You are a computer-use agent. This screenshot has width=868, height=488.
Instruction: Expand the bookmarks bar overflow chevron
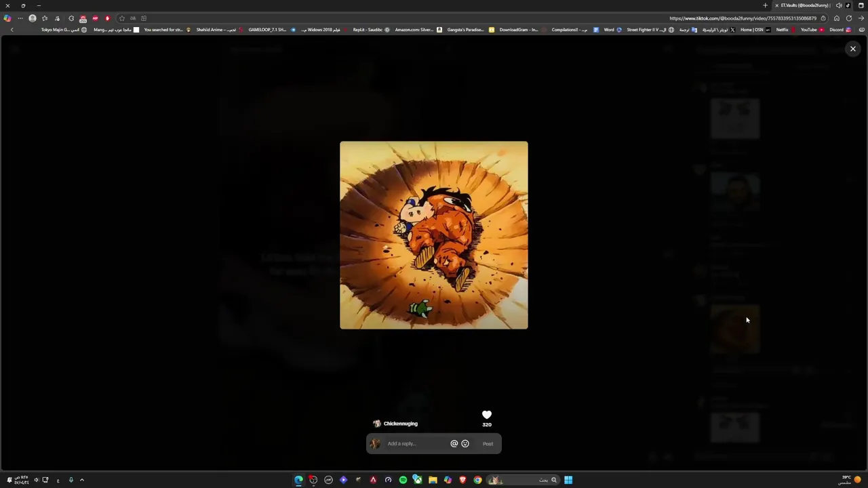[x=12, y=30]
